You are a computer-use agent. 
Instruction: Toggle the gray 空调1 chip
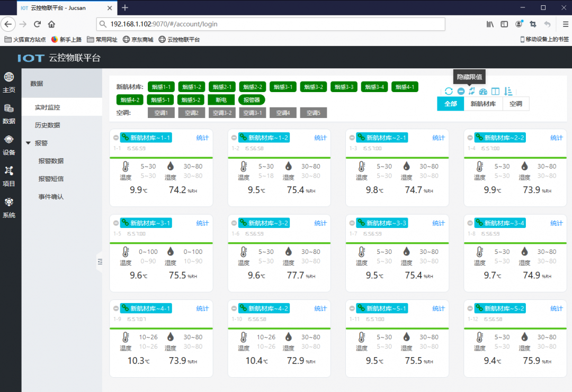161,113
